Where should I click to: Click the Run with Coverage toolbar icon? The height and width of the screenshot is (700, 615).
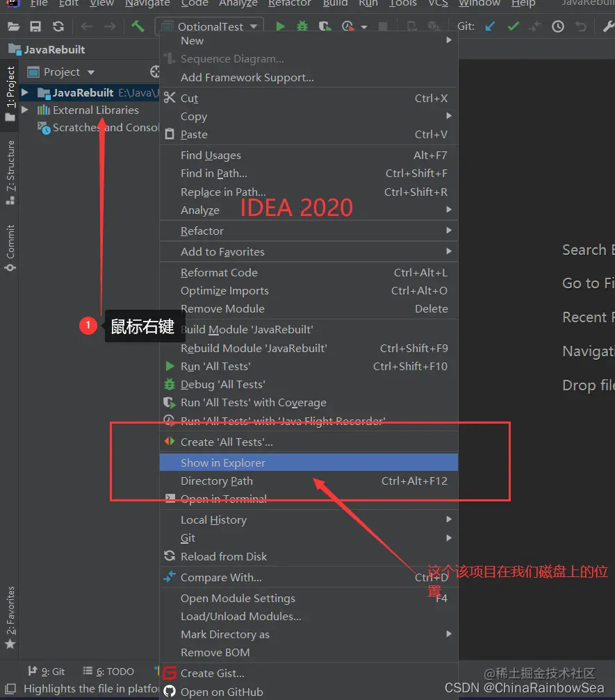pos(325,26)
